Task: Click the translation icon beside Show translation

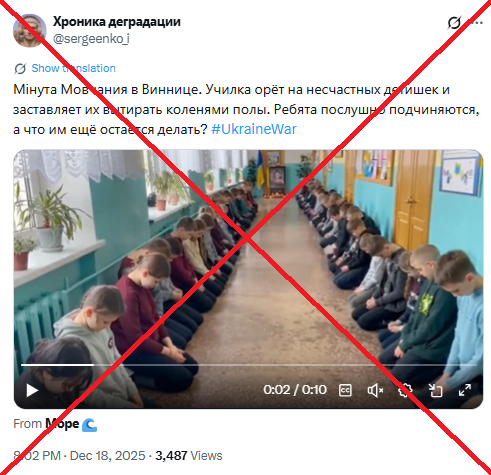Action: tap(20, 69)
